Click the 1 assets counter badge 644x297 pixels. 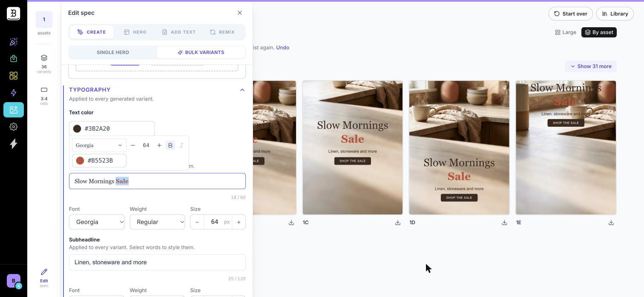44,20
